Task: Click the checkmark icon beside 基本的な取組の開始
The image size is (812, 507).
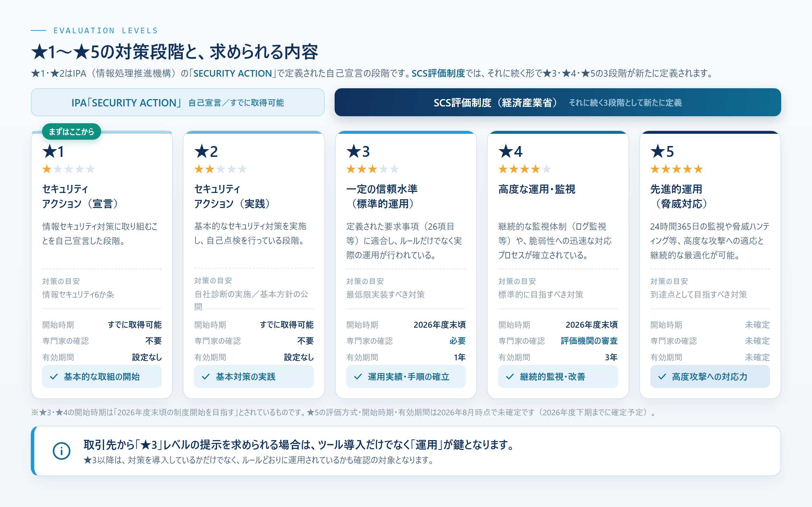Action: point(54,377)
